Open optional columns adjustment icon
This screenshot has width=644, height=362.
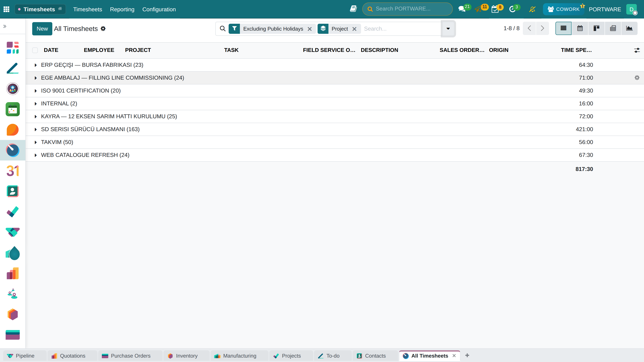[x=637, y=50]
